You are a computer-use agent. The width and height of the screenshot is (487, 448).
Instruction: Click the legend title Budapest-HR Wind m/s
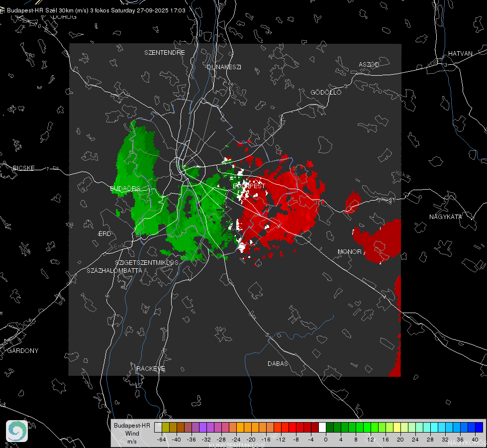(132, 434)
